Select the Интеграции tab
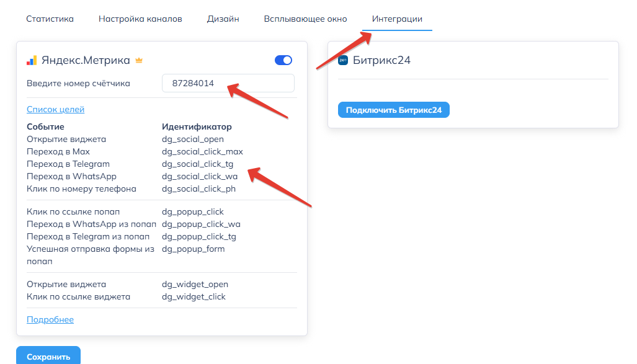This screenshot has width=637, height=364. pyautogui.click(x=397, y=19)
